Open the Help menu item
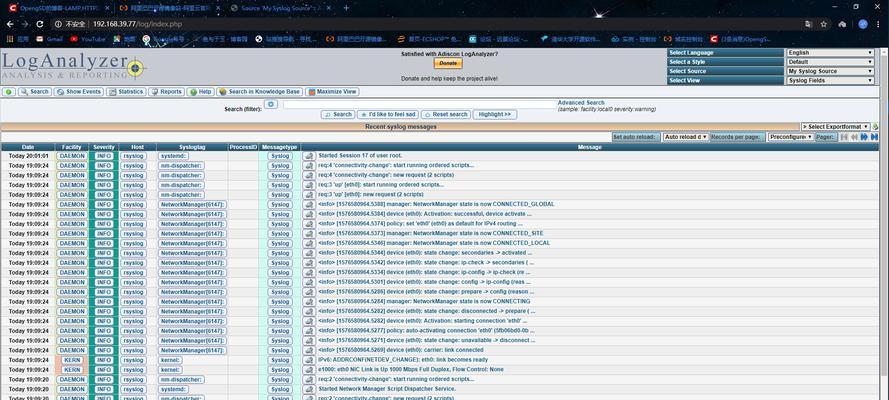The height and width of the screenshot is (400, 889). tap(200, 92)
